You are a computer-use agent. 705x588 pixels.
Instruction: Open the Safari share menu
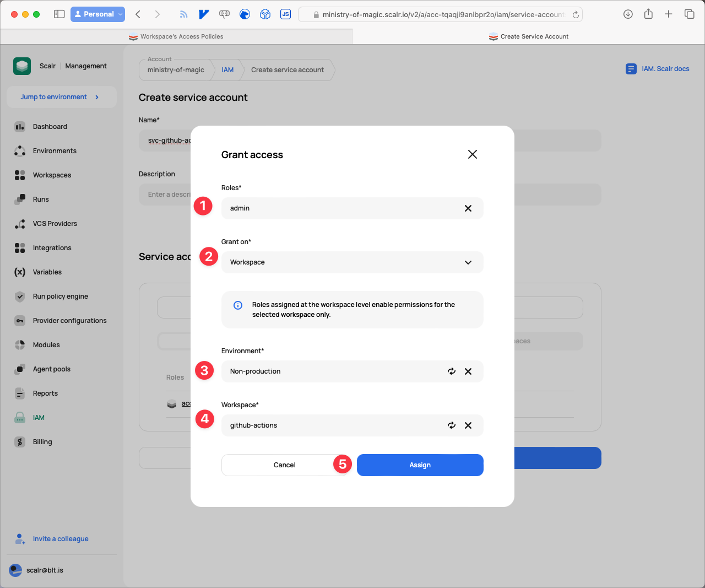[x=648, y=14]
